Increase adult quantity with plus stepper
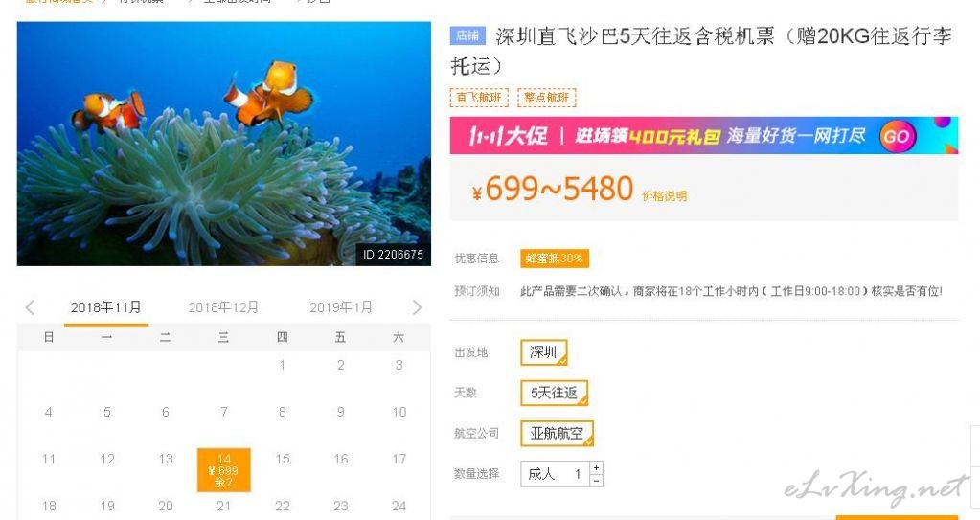 point(596,467)
